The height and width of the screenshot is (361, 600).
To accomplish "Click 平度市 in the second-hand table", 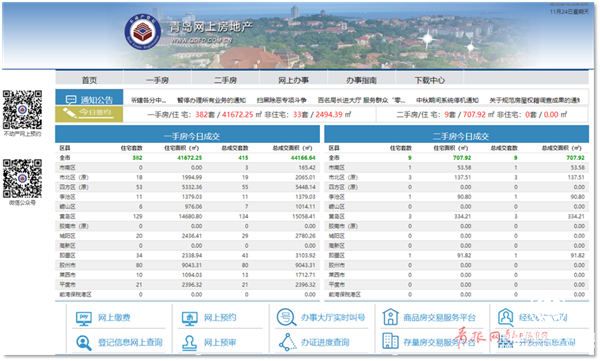I will coord(337,285).
